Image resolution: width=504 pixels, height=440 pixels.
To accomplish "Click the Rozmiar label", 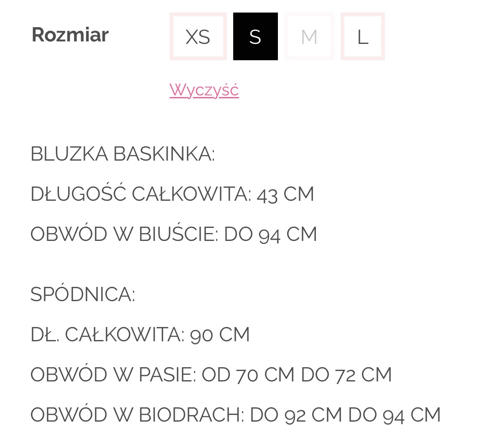I will tap(70, 34).
